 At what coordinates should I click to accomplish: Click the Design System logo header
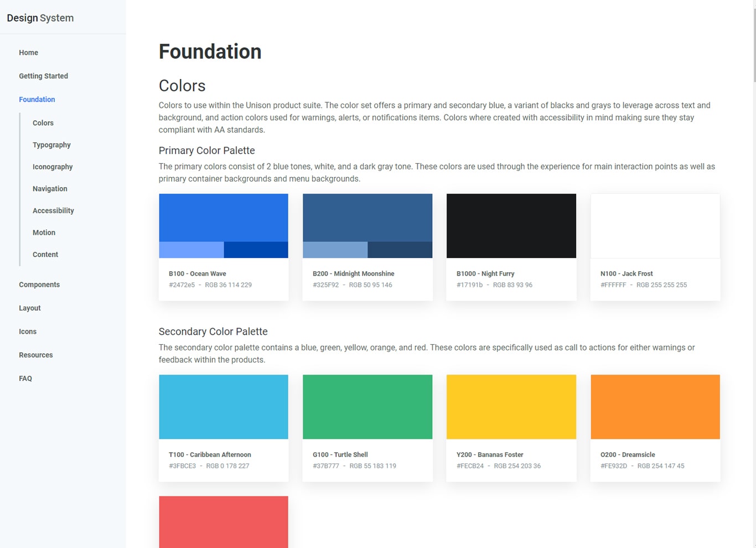point(40,18)
